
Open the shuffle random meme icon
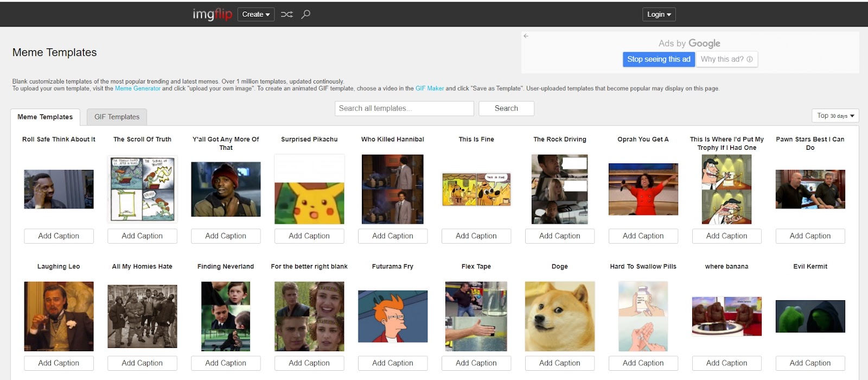pos(287,14)
